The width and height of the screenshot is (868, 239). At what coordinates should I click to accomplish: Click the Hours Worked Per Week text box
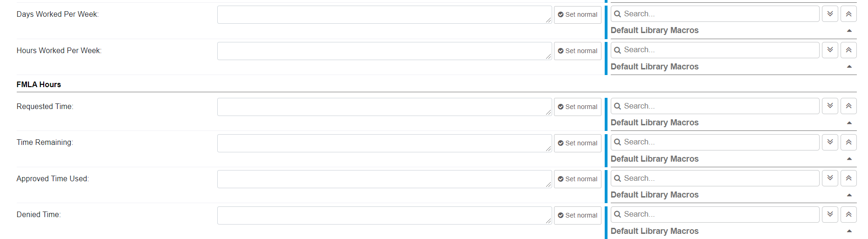click(384, 51)
